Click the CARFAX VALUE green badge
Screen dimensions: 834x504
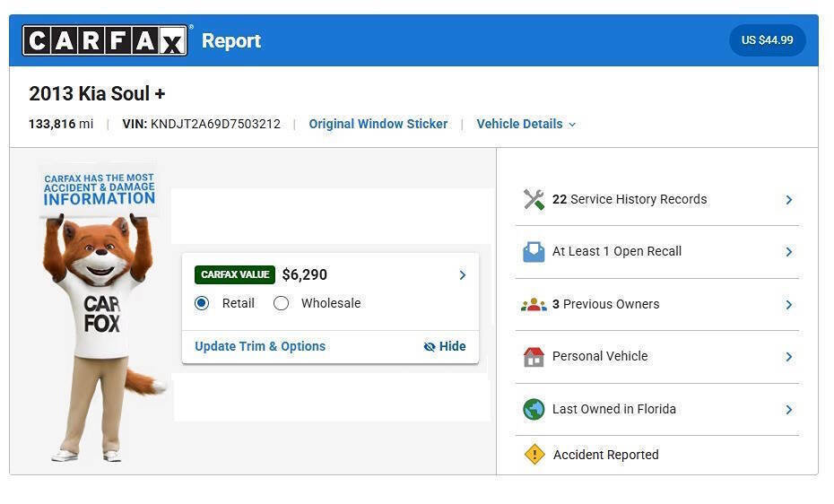[234, 275]
